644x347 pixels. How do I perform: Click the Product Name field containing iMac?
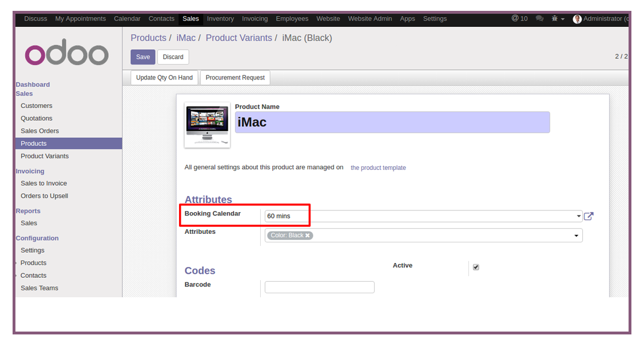pyautogui.click(x=392, y=122)
